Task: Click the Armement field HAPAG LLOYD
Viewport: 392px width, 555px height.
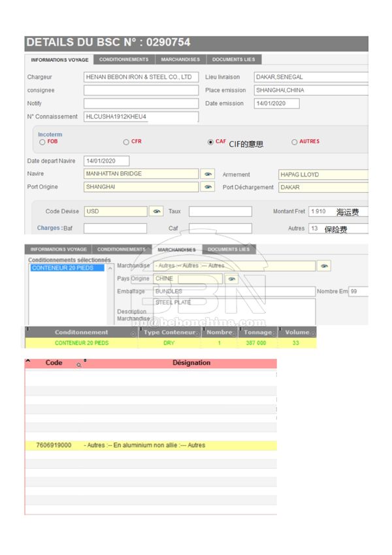Action: [x=323, y=175]
